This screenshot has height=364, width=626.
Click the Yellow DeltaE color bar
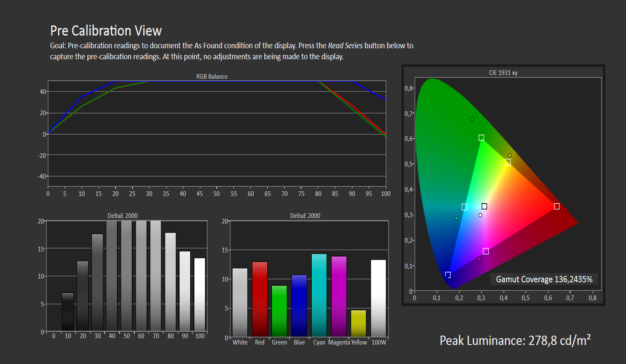pos(358,323)
